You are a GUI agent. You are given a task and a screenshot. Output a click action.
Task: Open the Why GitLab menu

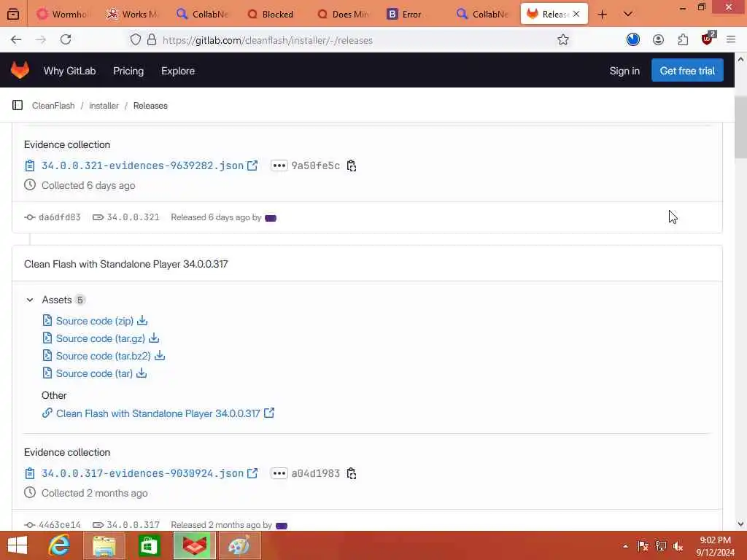click(69, 71)
